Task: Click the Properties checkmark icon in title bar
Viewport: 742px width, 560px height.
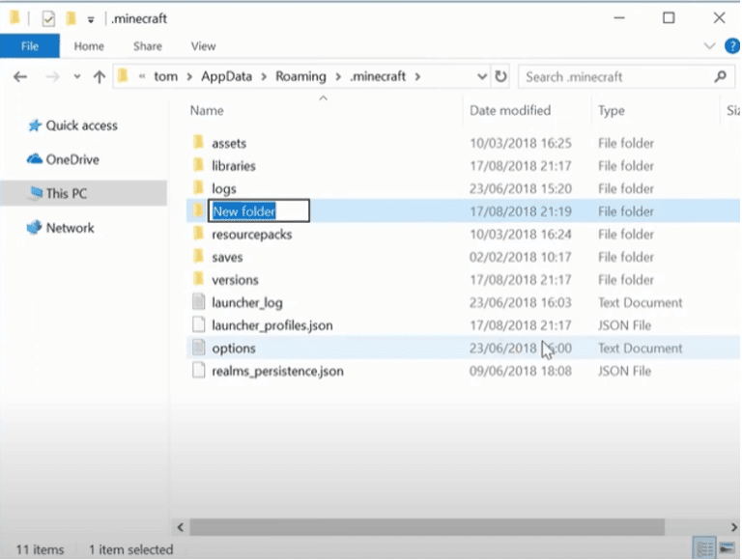Action: [48, 18]
